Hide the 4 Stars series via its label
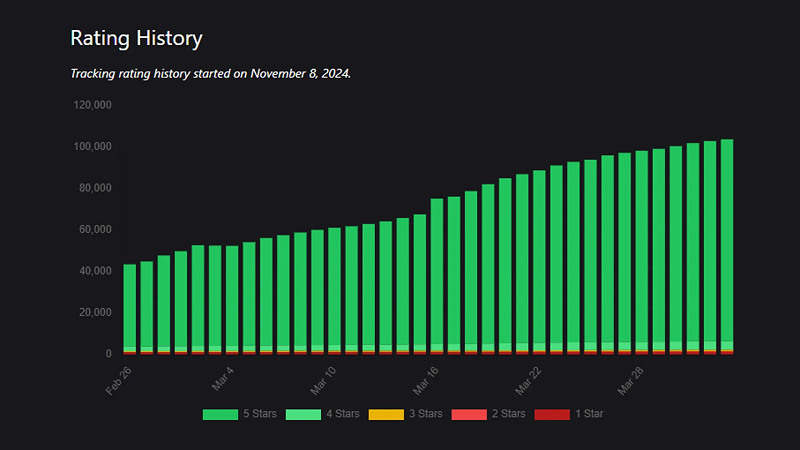800x450 pixels. tap(344, 413)
